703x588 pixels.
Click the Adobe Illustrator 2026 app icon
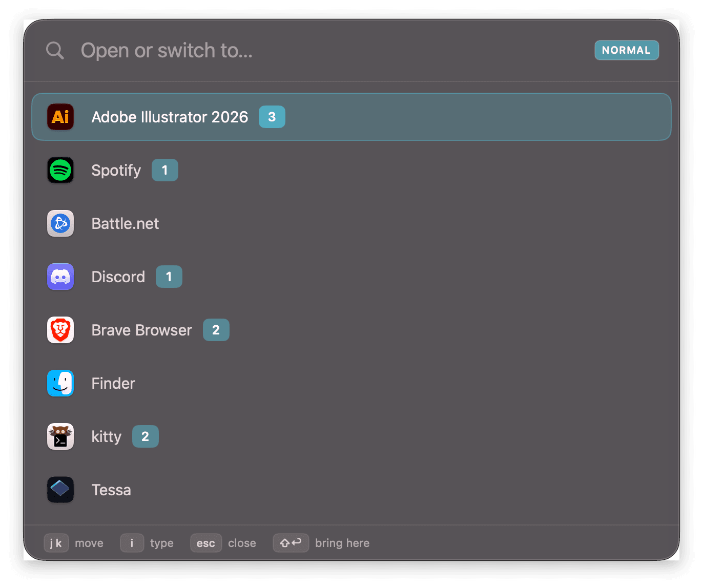click(60, 117)
